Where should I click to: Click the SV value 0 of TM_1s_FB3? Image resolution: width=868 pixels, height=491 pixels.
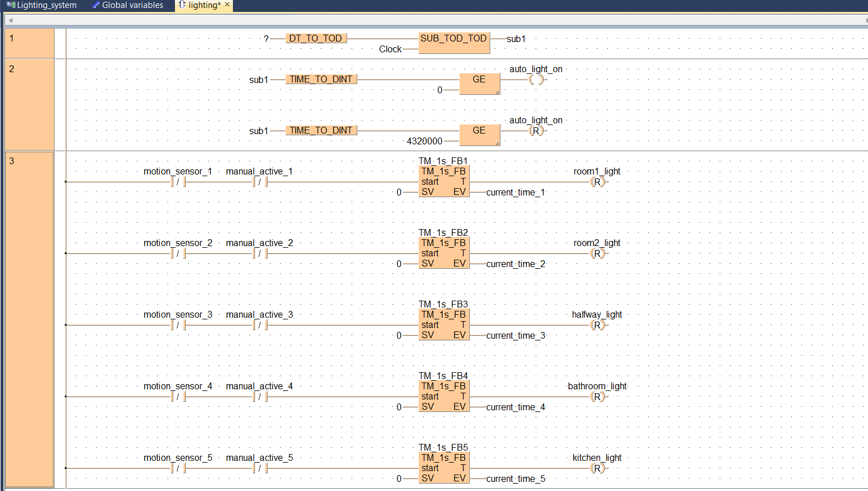(399, 336)
